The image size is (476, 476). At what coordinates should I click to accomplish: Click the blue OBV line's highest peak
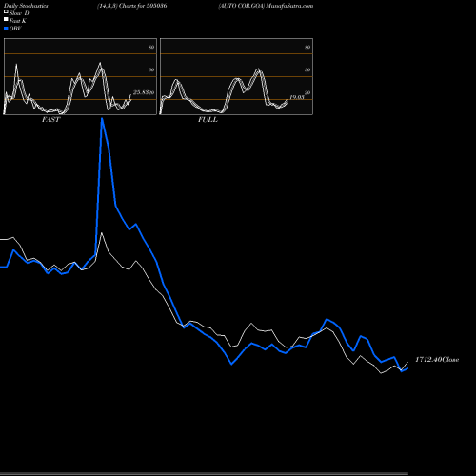102,119
